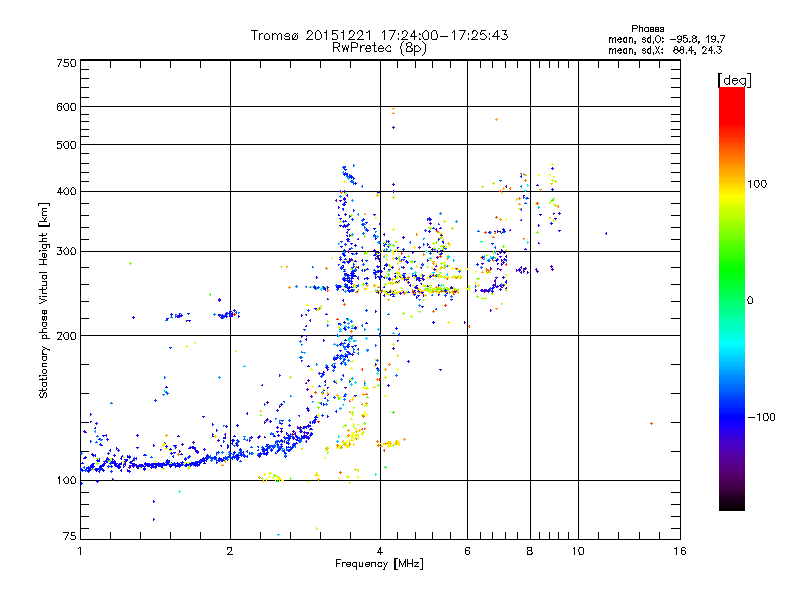Click the colorbar tick label '100'
800x600 pixels.
[x=757, y=184]
